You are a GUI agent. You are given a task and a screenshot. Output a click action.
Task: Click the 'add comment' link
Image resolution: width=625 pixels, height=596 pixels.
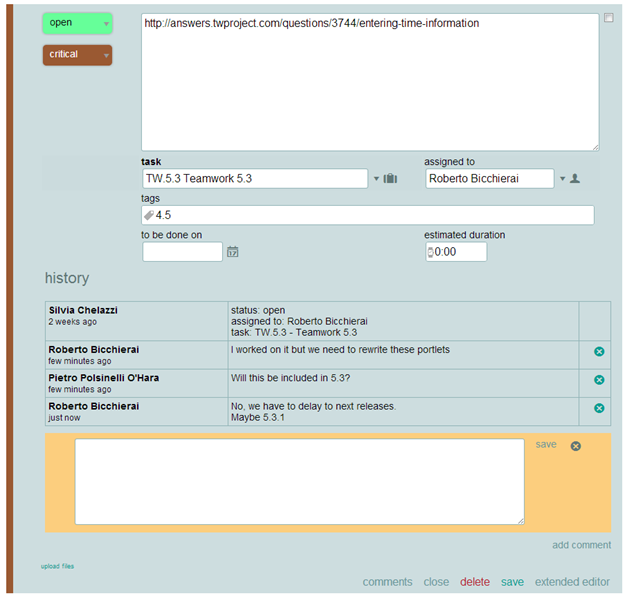[x=581, y=545]
